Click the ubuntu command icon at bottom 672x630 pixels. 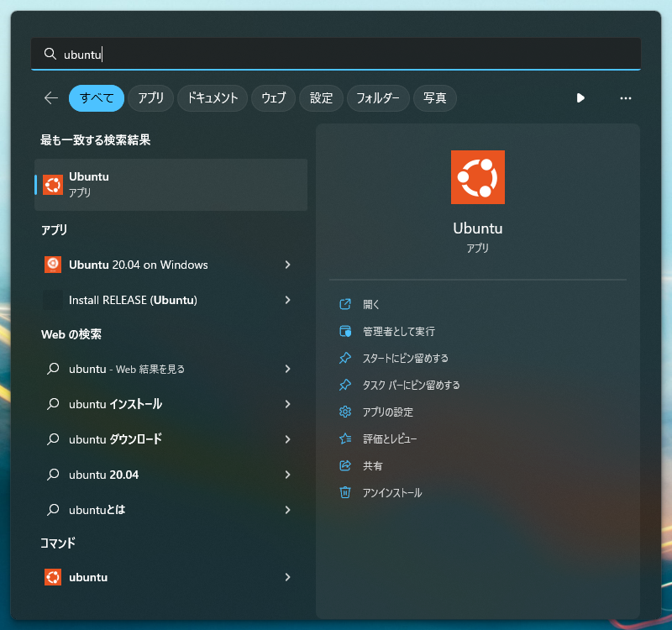53,577
